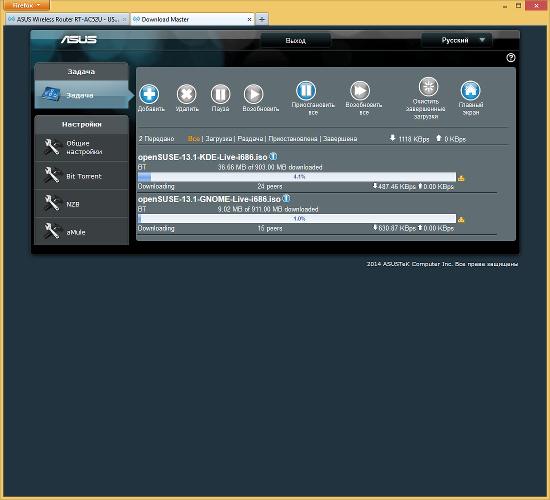Click the Задача panel header
This screenshot has height=500, width=550.
(x=81, y=72)
